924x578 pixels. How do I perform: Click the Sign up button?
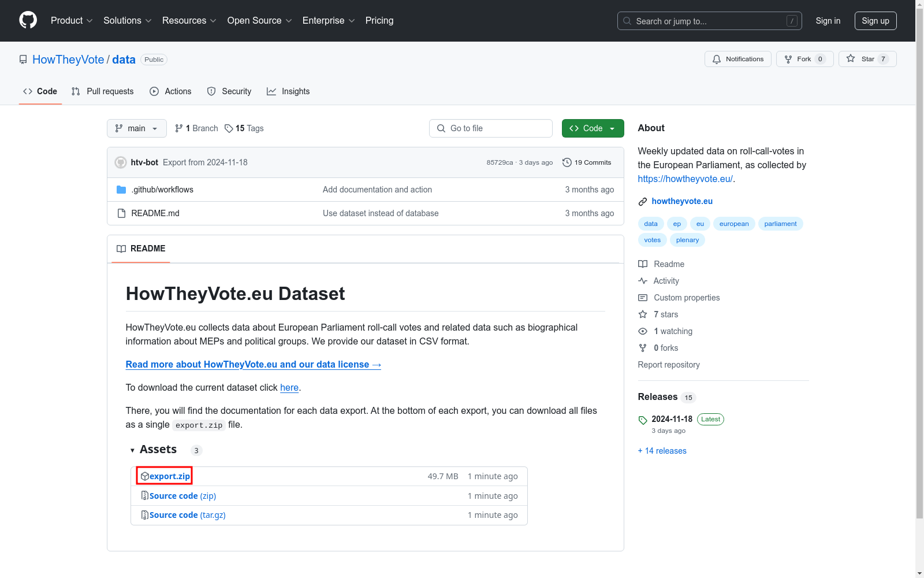coord(875,21)
